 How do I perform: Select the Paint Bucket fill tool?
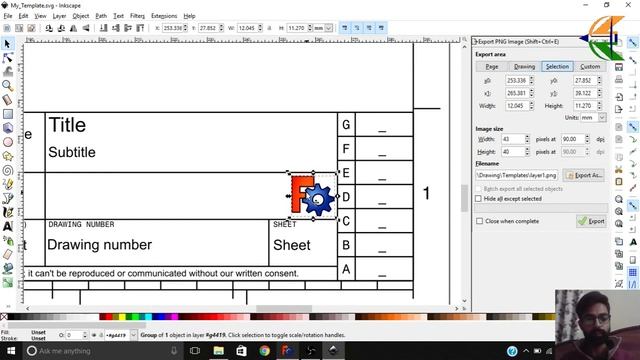point(7,268)
